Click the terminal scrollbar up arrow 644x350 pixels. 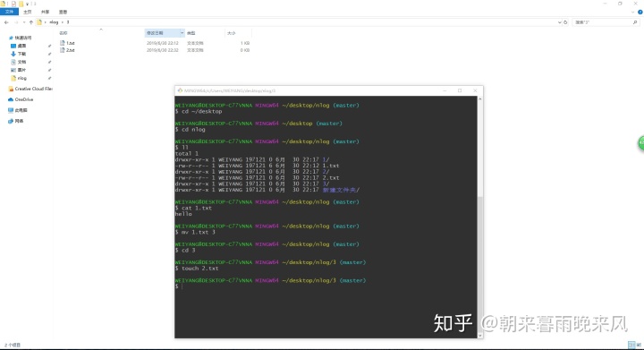479,99
